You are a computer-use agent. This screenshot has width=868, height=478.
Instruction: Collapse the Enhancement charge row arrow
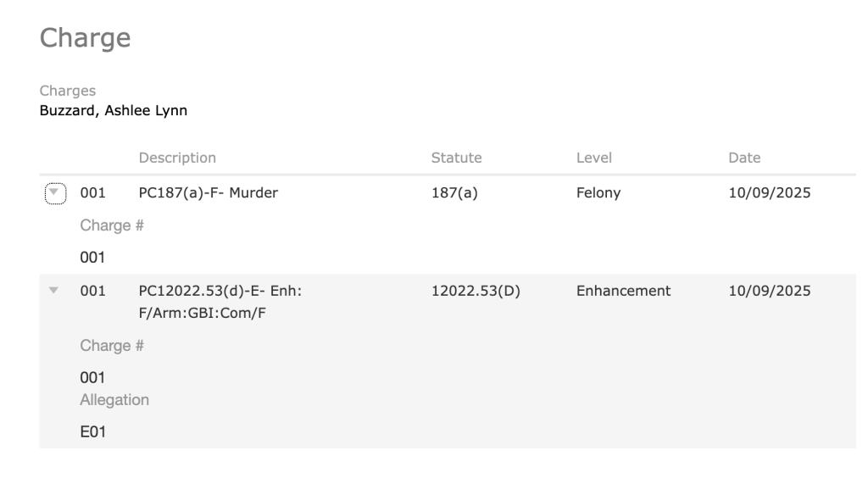click(x=54, y=291)
